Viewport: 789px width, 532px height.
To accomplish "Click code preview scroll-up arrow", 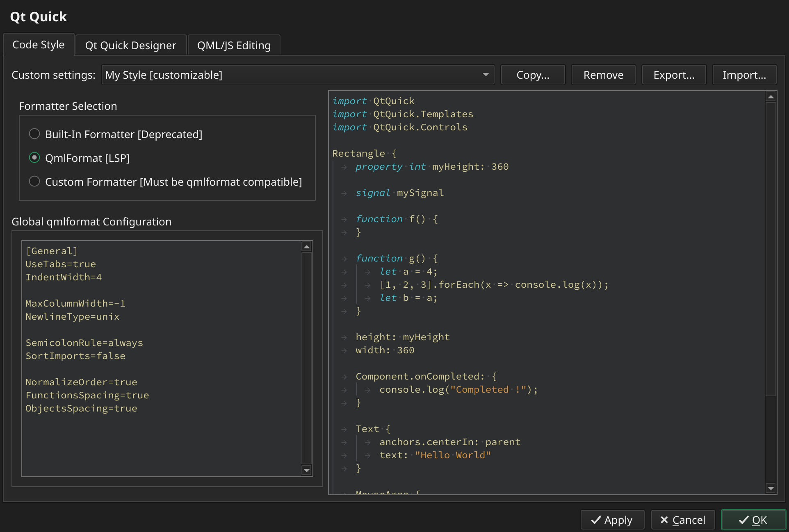I will (771, 97).
